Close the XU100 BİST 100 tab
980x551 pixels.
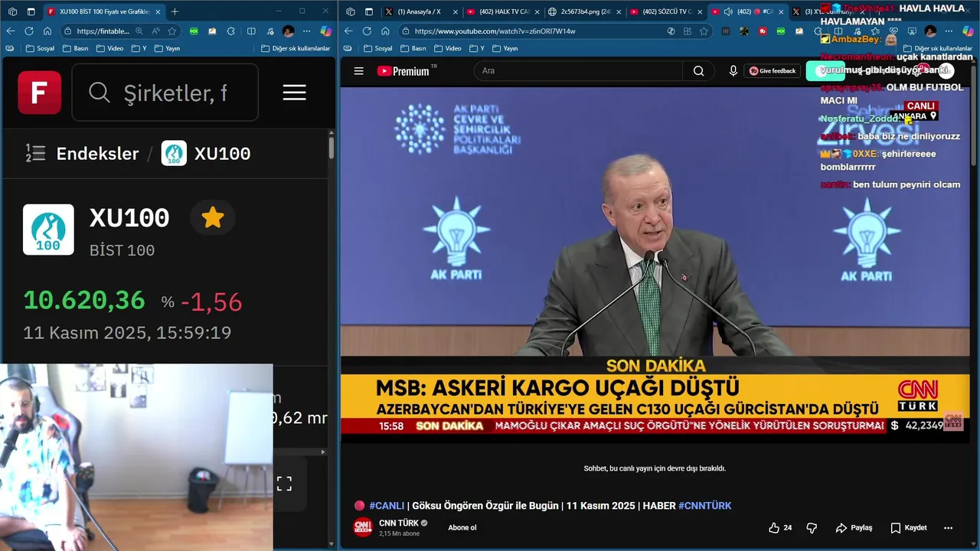(158, 11)
